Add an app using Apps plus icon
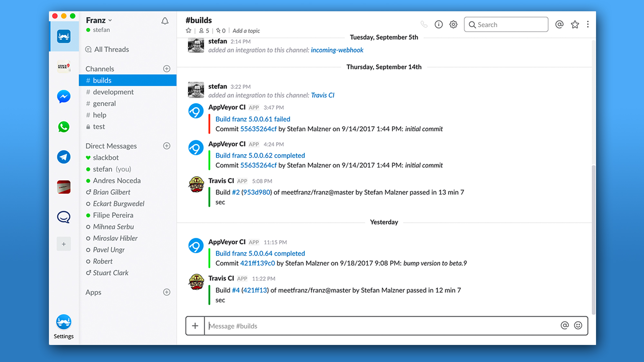Viewport: 644px width, 362px height. [x=167, y=292]
